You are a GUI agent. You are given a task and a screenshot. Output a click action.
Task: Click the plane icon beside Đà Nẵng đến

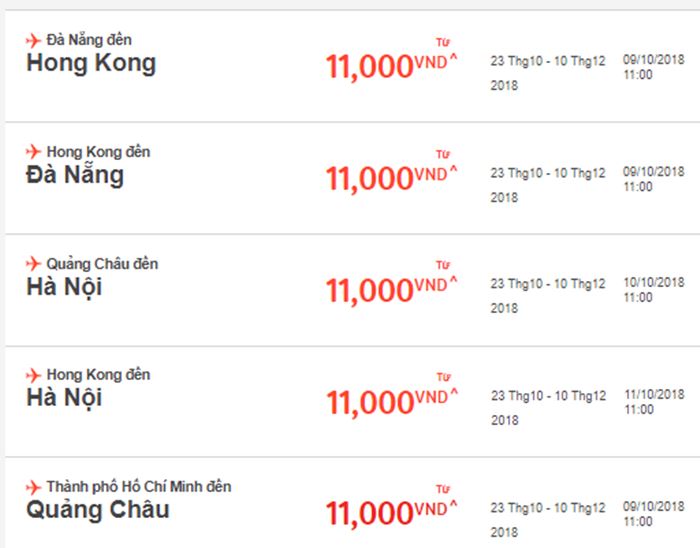pyautogui.click(x=33, y=40)
